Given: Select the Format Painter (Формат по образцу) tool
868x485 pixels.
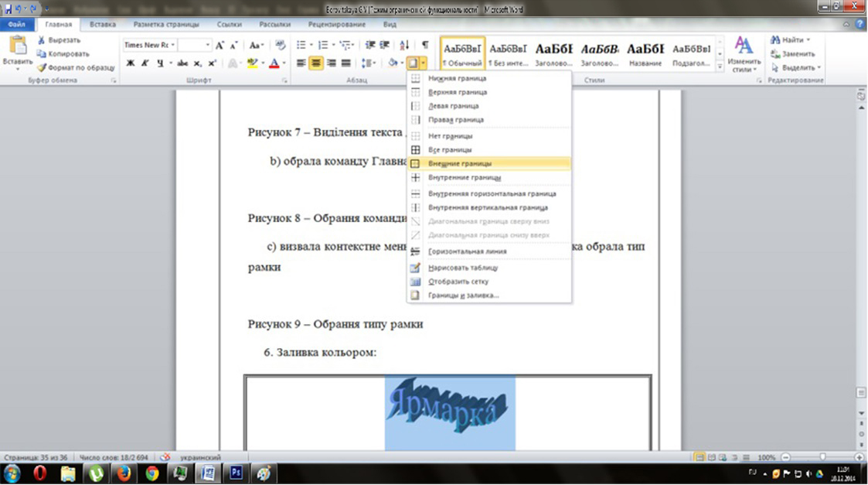Looking at the screenshot, I should tap(42, 67).
